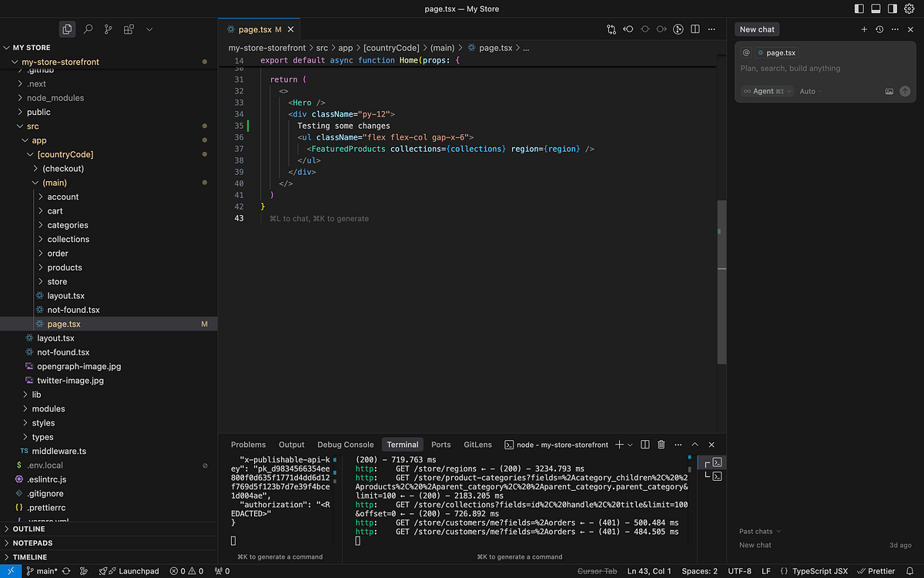Open the @-mention context icon in chat input
The image size is (924, 578).
[x=745, y=52]
